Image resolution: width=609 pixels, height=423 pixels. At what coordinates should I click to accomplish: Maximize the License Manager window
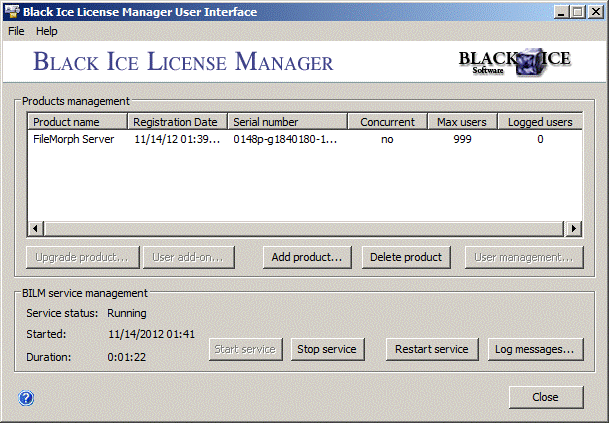(x=578, y=12)
